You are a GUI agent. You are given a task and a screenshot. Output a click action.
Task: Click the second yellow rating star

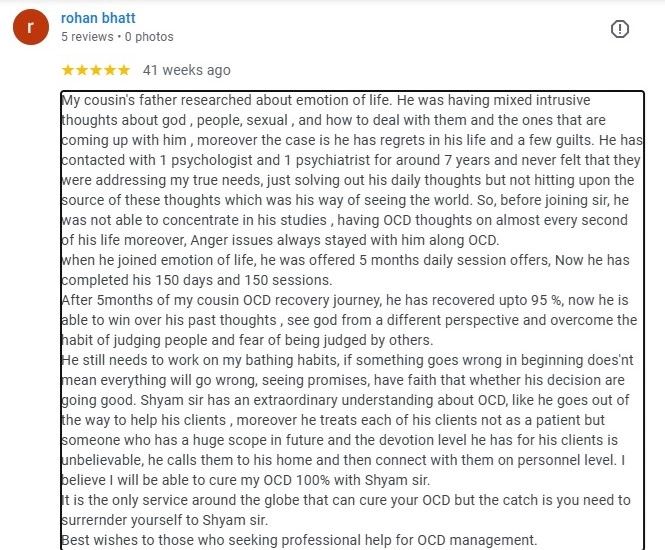click(x=82, y=70)
